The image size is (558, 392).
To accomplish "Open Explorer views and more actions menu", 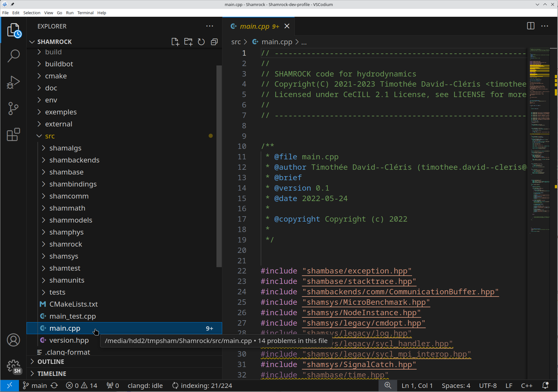I will click(x=209, y=26).
